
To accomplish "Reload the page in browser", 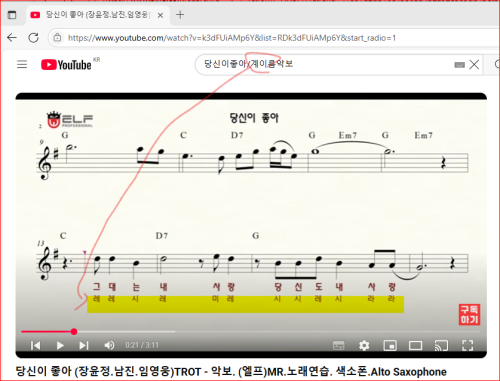I will (x=33, y=38).
